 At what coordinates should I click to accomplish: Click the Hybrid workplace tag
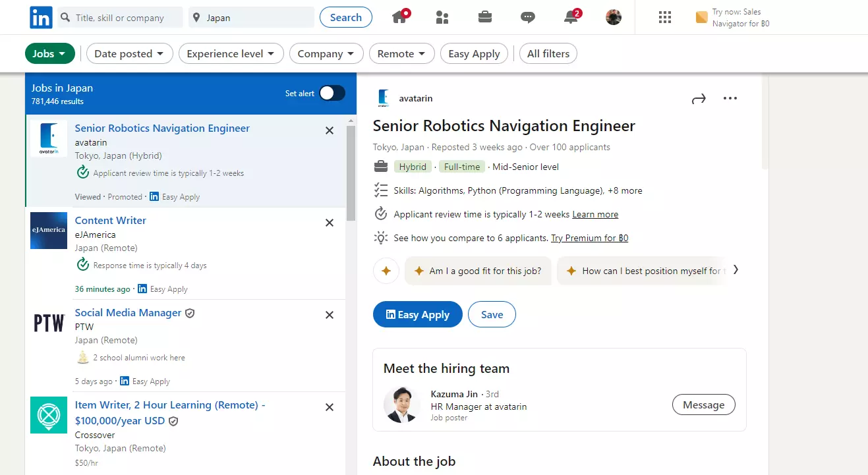pos(413,167)
